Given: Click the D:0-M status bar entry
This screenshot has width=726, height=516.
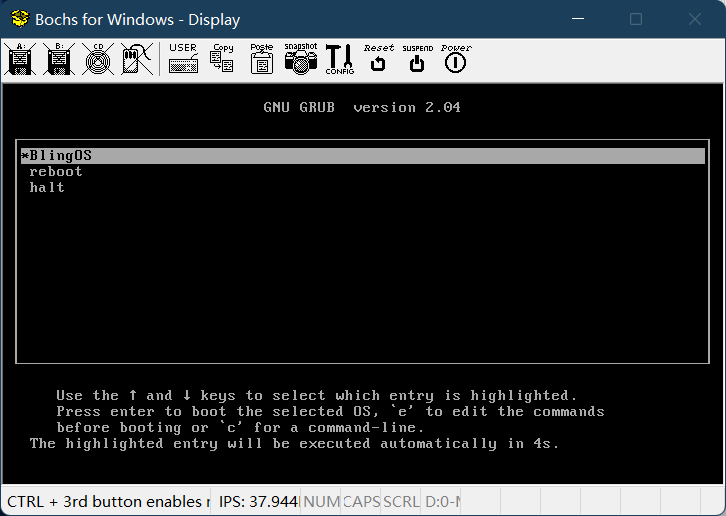Looking at the screenshot, I should pyautogui.click(x=443, y=502).
